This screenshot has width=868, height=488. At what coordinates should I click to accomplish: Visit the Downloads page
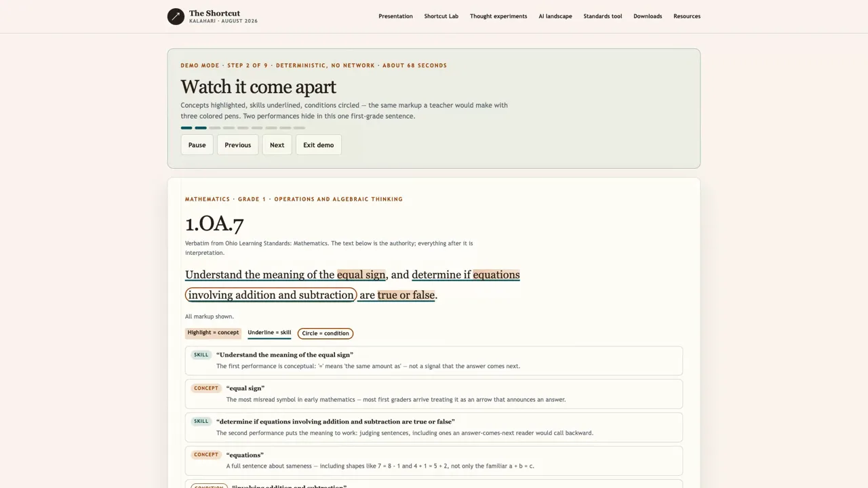pos(648,16)
